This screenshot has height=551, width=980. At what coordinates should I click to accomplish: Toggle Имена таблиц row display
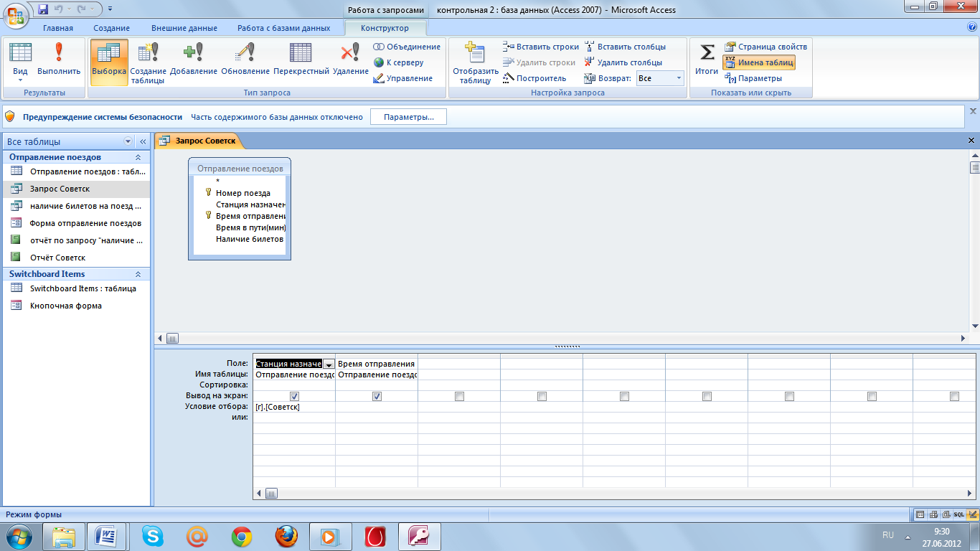(x=758, y=62)
